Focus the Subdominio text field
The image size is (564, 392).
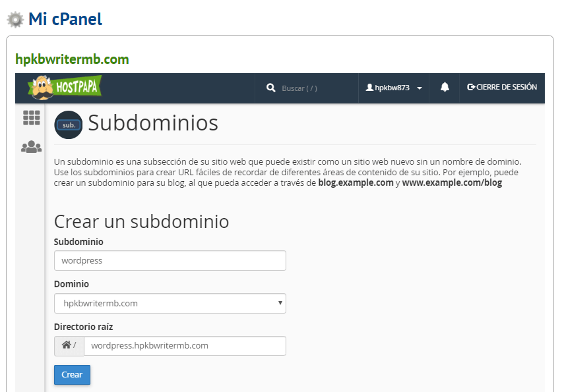(170, 260)
